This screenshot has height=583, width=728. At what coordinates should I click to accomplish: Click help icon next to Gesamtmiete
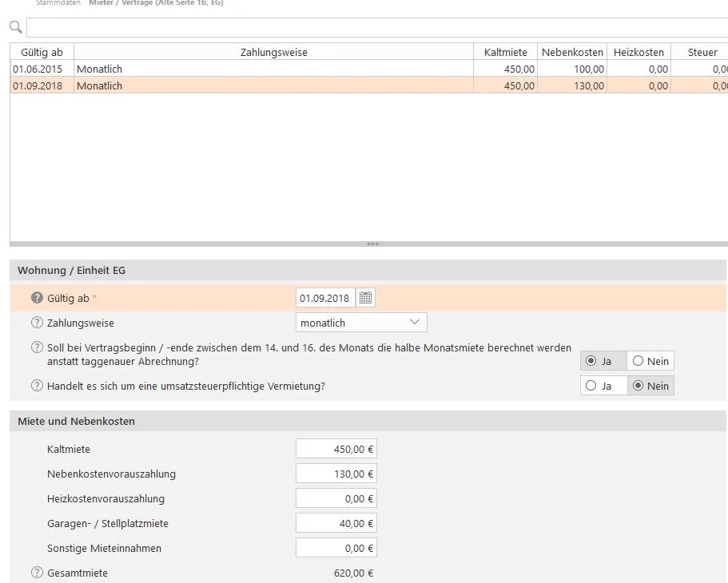(37, 573)
